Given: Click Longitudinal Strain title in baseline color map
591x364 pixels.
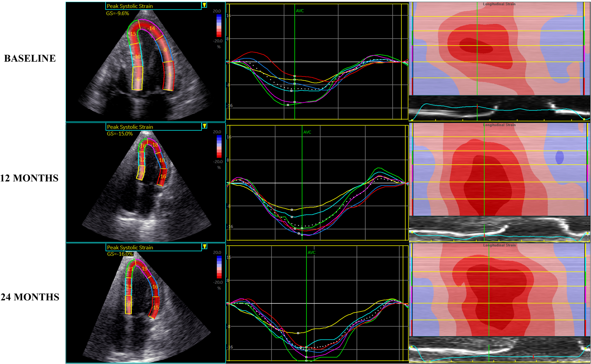Looking at the screenshot, I should tap(499, 4).
